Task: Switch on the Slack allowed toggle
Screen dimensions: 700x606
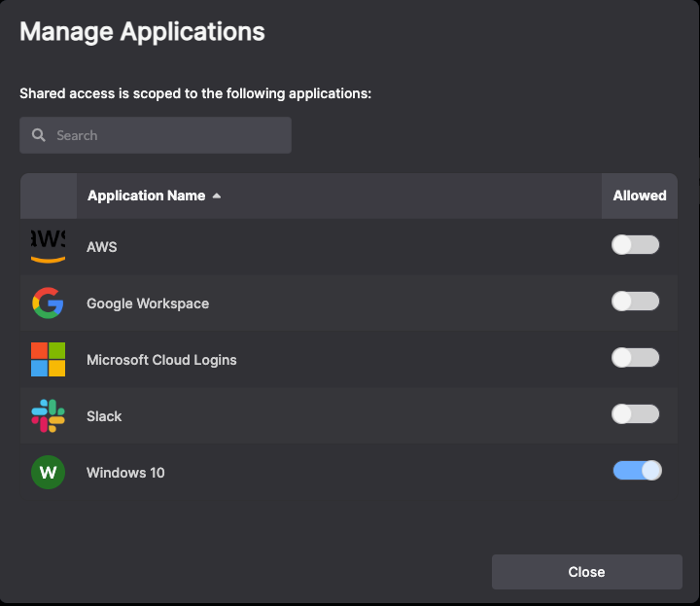Action: click(x=635, y=414)
